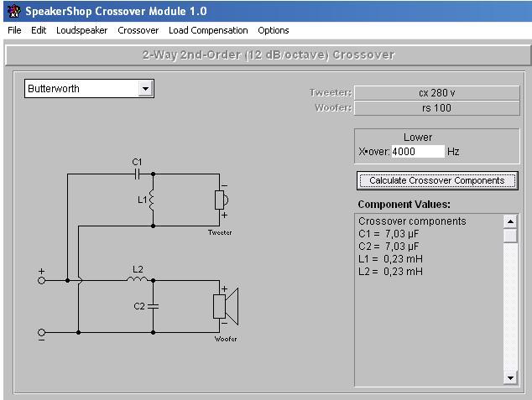The width and height of the screenshot is (532, 400).
Task: Click Calculate Crossover Components button
Action: [437, 180]
